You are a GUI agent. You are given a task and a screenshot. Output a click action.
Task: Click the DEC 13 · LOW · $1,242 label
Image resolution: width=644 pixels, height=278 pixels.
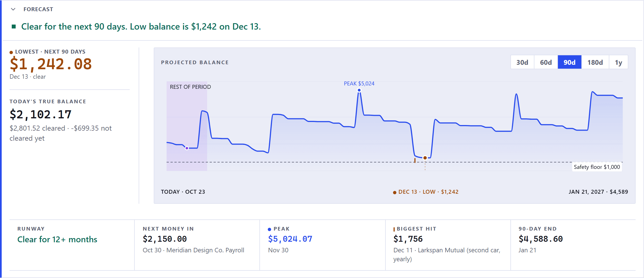(x=426, y=192)
